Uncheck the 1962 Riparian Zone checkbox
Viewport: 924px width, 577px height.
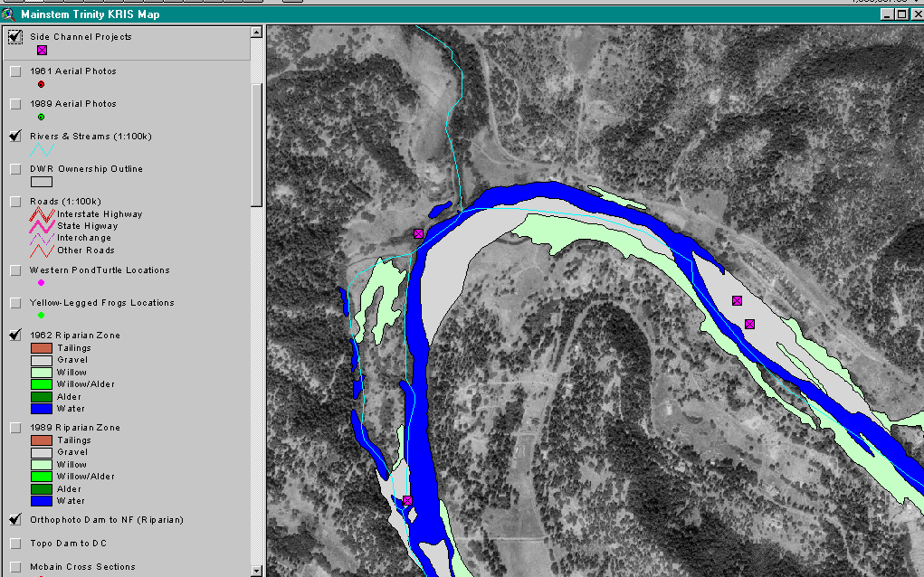pos(16,335)
